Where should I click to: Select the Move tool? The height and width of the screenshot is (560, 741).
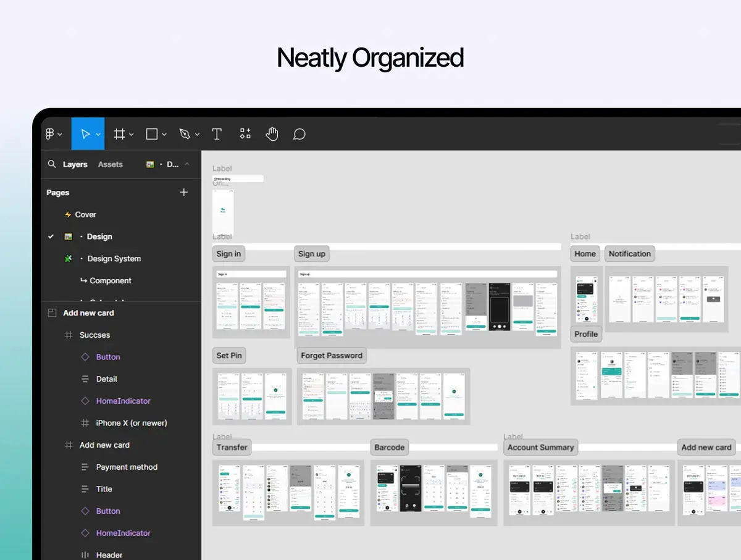[85, 134]
